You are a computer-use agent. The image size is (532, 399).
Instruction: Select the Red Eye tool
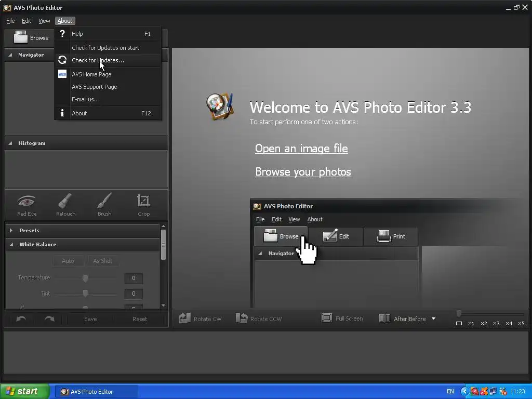click(x=27, y=205)
